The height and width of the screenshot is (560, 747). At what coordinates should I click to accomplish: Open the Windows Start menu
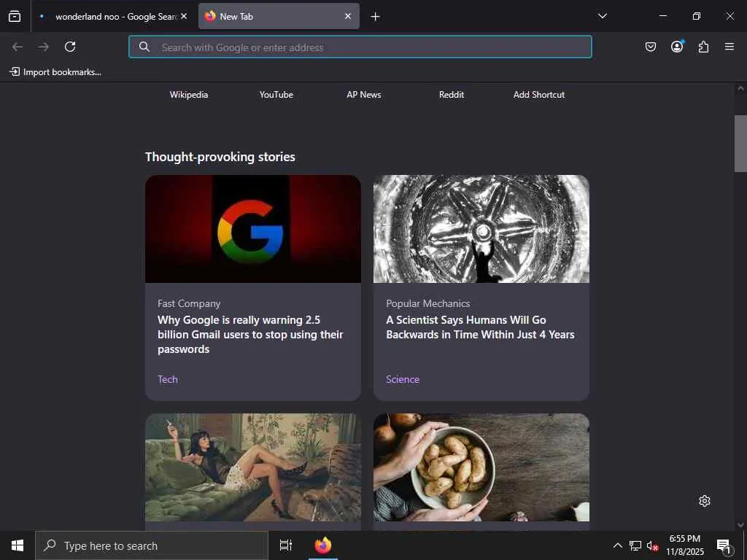(x=18, y=545)
